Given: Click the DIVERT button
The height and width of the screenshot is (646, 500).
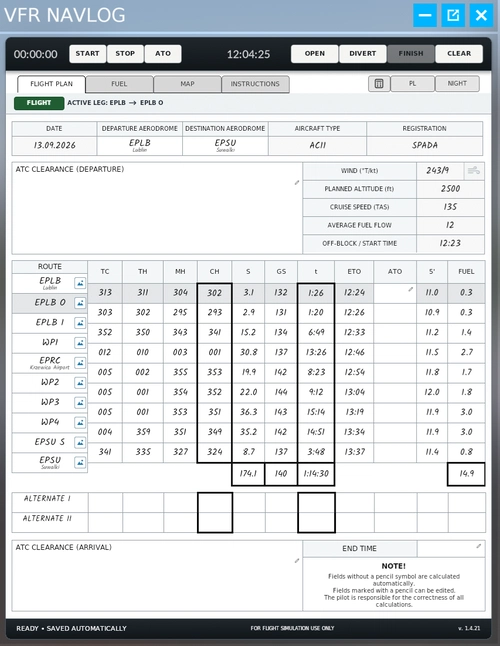Looking at the screenshot, I should (362, 54).
